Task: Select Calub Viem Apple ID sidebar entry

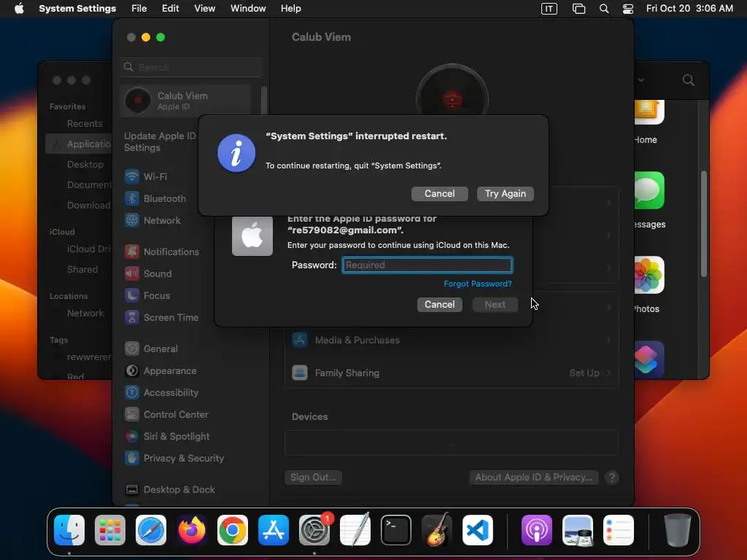Action: 186,101
